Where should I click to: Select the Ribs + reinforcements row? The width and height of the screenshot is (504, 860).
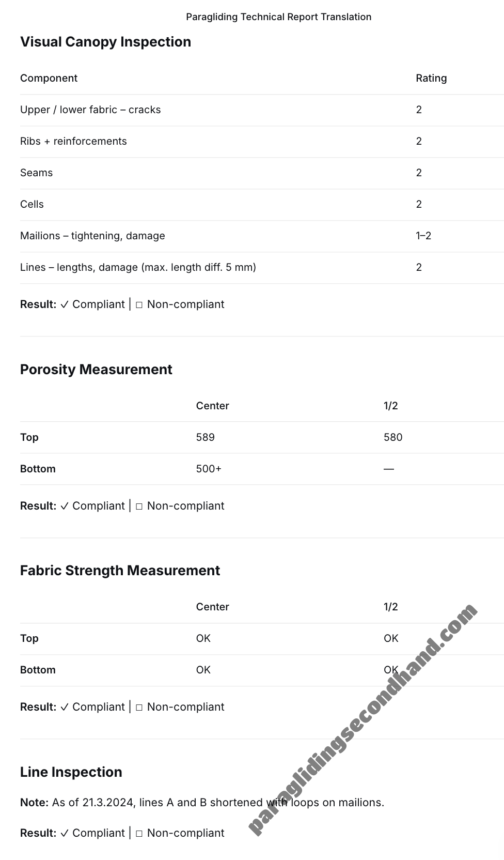(x=73, y=141)
